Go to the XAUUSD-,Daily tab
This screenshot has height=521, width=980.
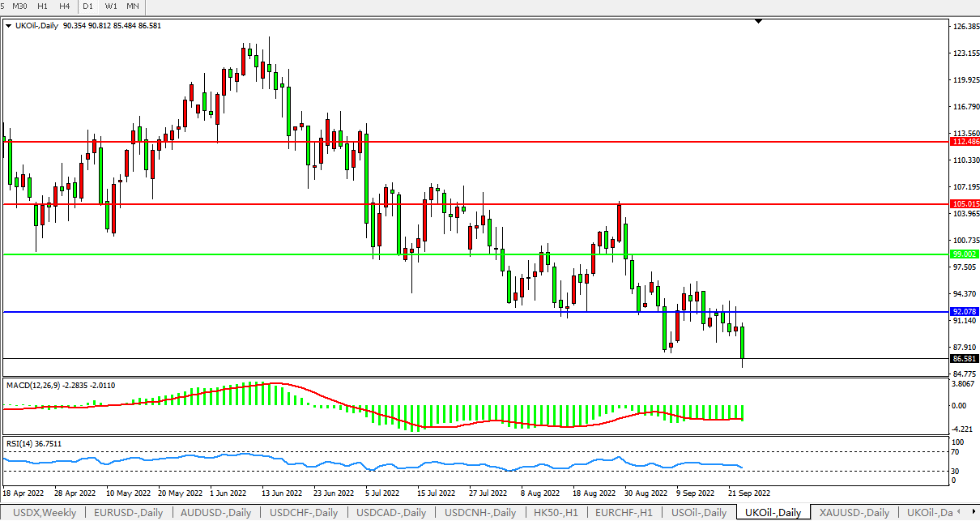click(854, 512)
